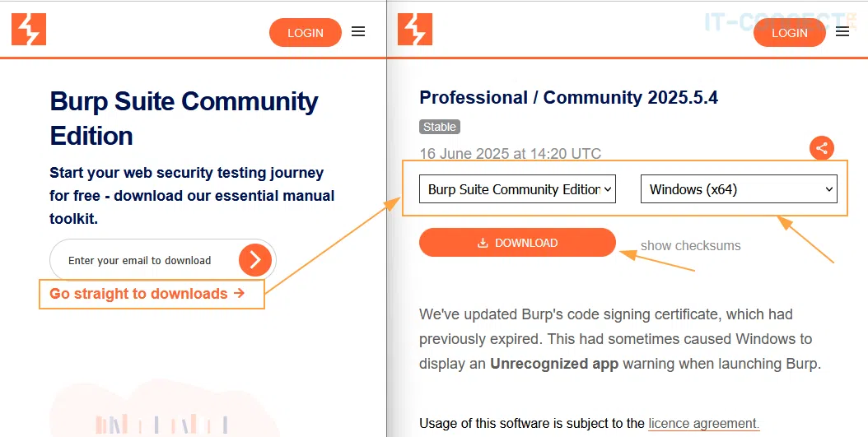Reveal hashes via 'show checksums'

click(690, 246)
